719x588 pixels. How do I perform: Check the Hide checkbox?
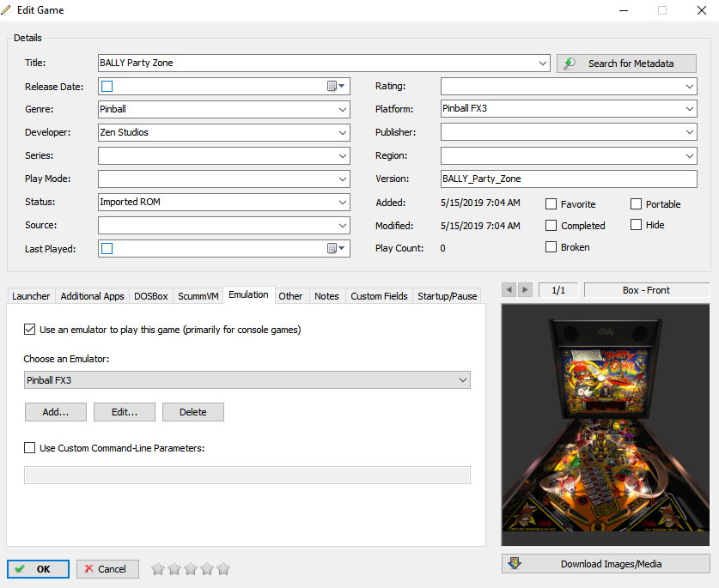point(636,225)
